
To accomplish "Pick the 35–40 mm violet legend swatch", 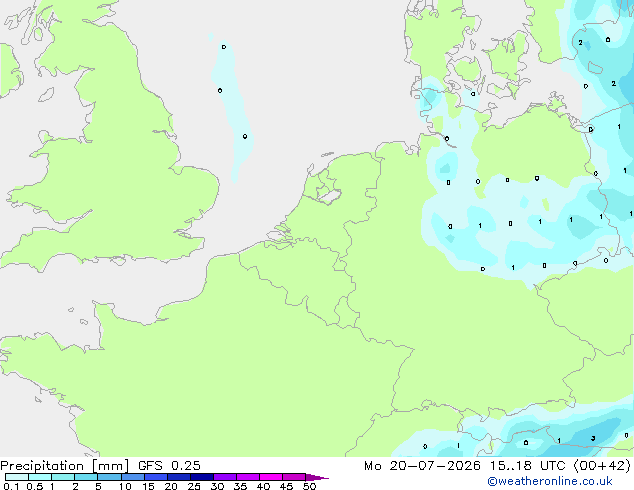I will (x=247, y=477).
